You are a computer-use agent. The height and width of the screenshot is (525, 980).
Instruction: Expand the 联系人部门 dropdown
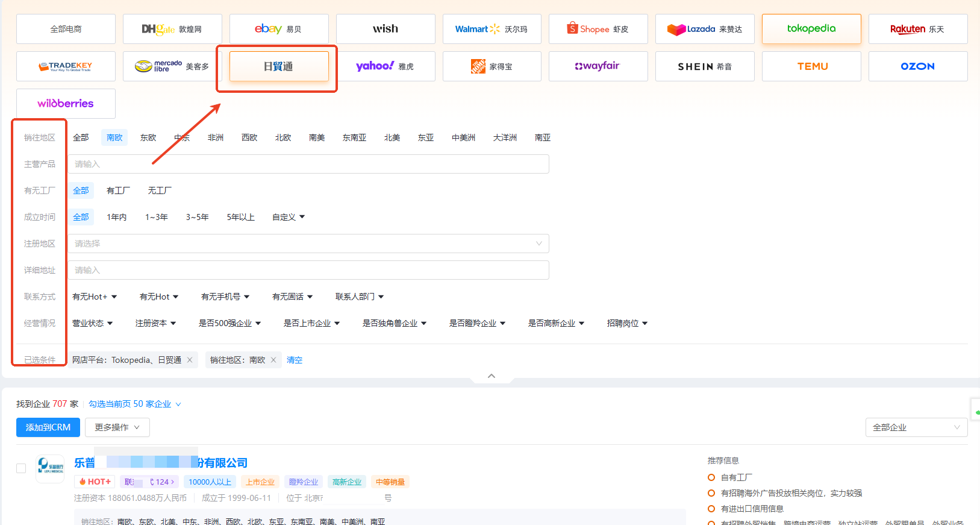click(x=360, y=297)
